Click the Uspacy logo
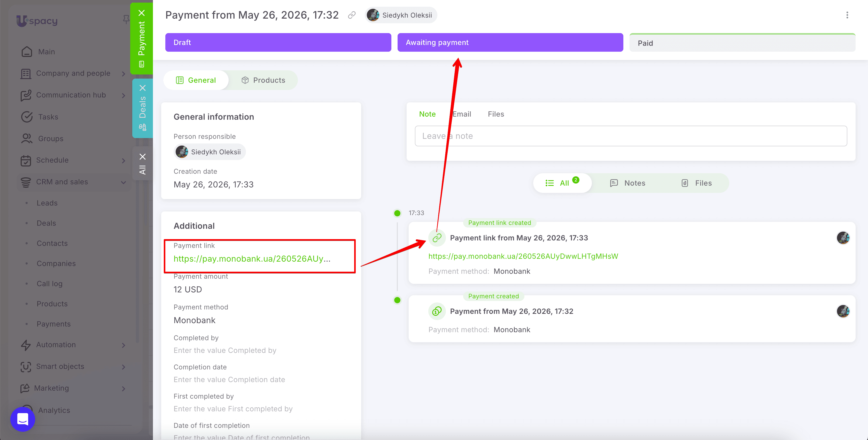The height and width of the screenshot is (440, 868). pyautogui.click(x=37, y=21)
